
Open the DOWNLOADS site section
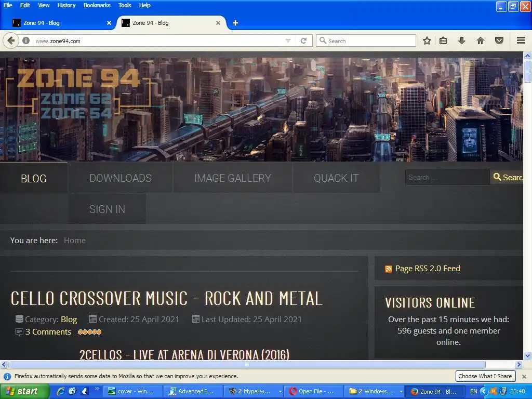click(121, 178)
